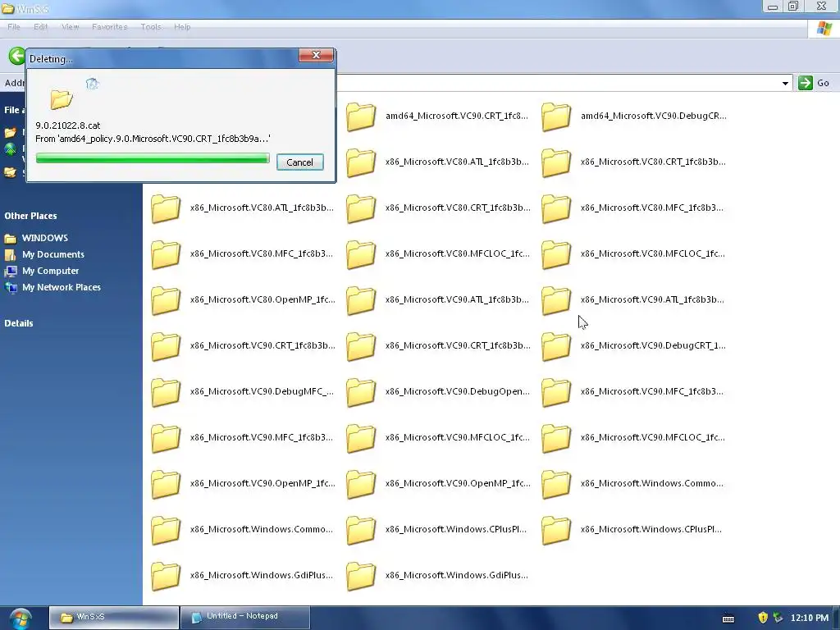Open the File menu
This screenshot has height=630, width=840.
[x=14, y=27]
